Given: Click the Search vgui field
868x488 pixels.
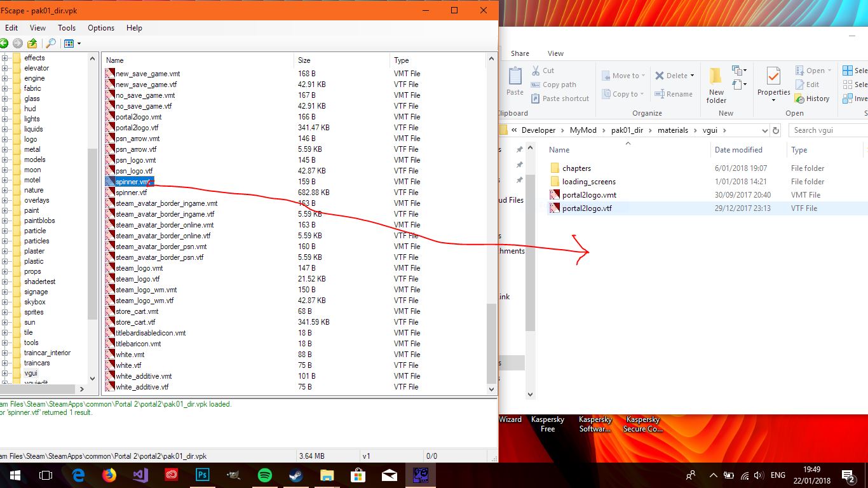Looking at the screenshot, I should click(x=828, y=130).
